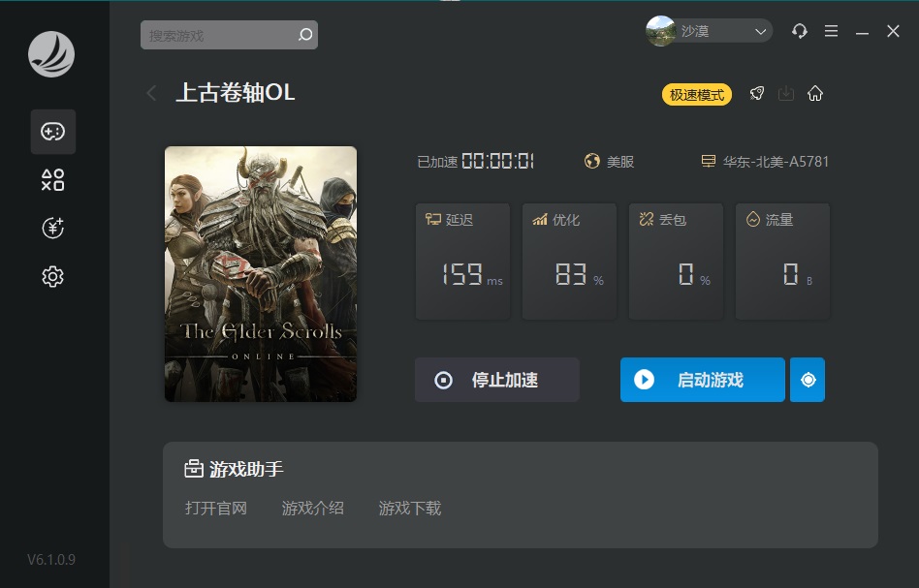The width and height of the screenshot is (919, 588).
Task: Open the 打开官网 link
Action: click(x=216, y=508)
